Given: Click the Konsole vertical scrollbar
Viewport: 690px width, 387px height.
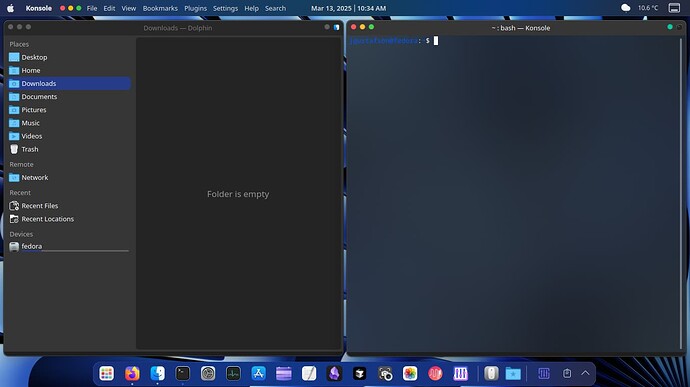Looking at the screenshot, I should 682,194.
